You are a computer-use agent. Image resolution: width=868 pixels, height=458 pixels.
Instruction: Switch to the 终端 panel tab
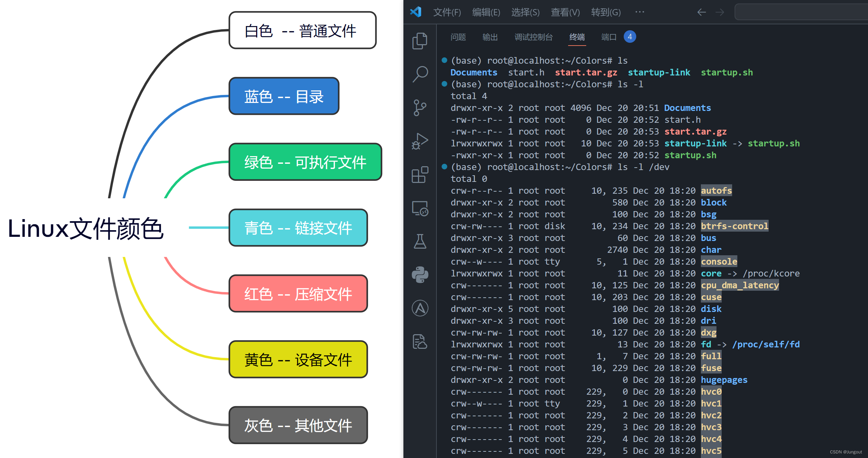coord(577,37)
